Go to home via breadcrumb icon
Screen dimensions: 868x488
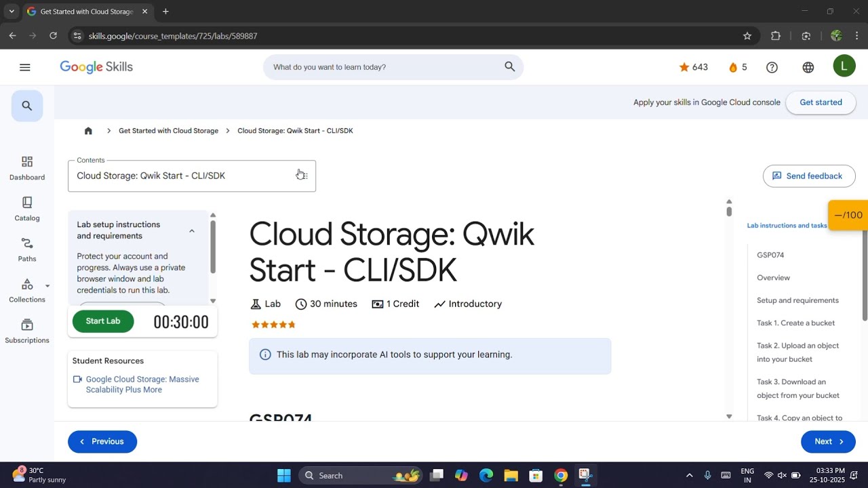pos(88,131)
